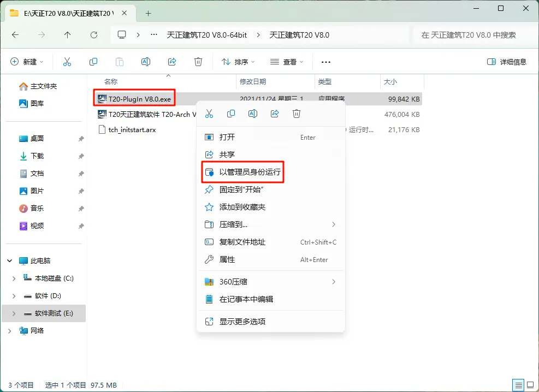
Task: Expand the 软件测试 (E:) tree node
Action: 14,313
